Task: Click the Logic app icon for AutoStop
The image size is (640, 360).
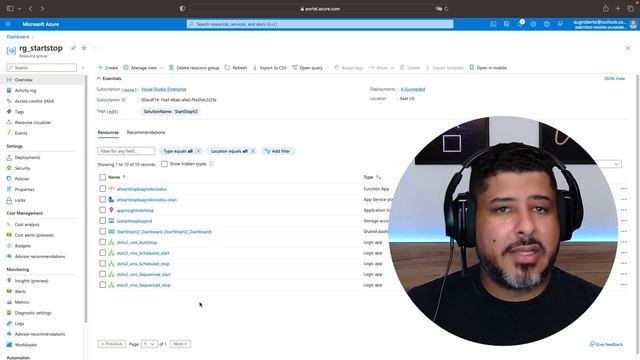Action: coord(111,242)
